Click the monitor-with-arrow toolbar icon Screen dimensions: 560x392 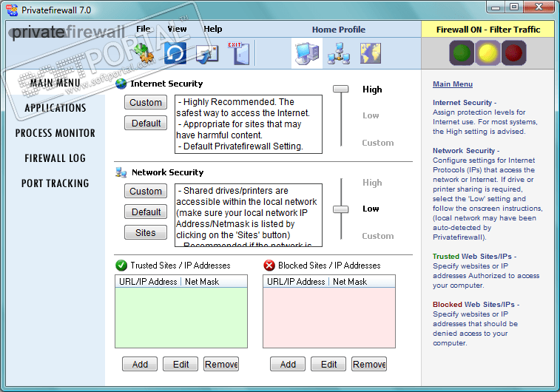click(207, 54)
